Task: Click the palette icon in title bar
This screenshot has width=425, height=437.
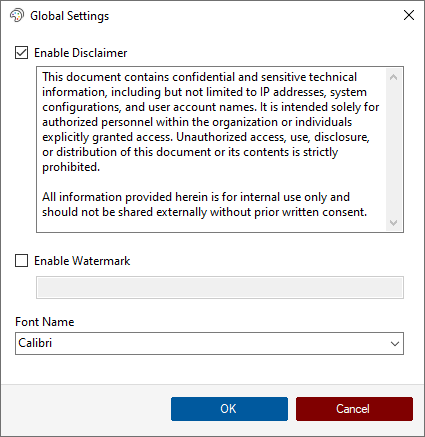Action: [x=17, y=15]
